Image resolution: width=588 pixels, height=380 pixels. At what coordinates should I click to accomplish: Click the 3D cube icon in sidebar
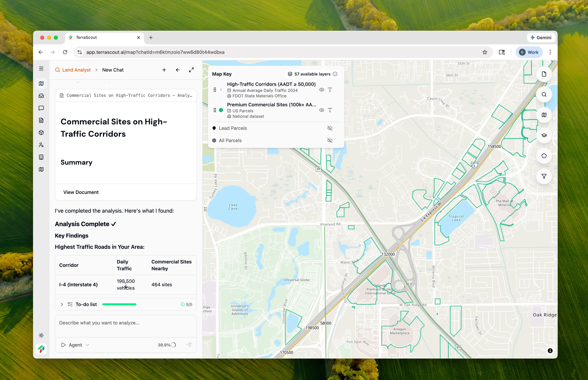tap(41, 133)
